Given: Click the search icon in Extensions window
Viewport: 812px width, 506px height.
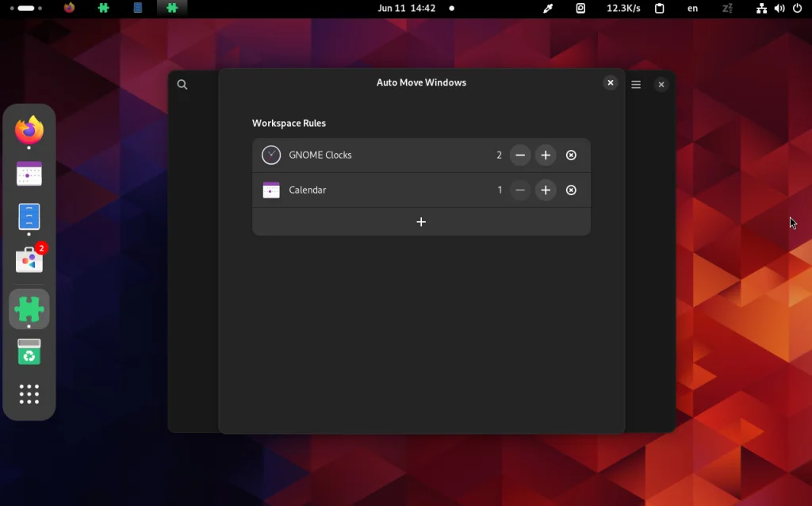Looking at the screenshot, I should pyautogui.click(x=182, y=85).
